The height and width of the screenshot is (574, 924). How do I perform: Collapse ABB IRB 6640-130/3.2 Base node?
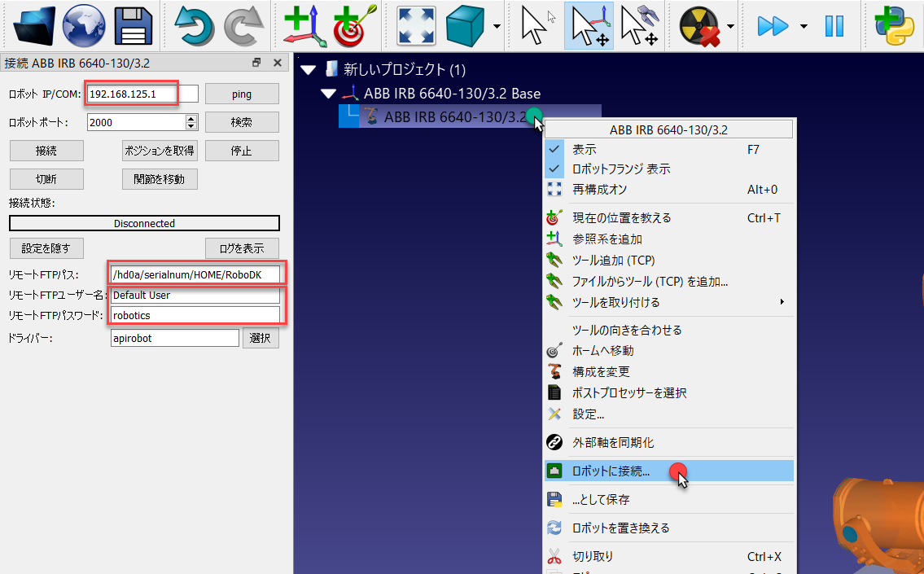tap(329, 94)
